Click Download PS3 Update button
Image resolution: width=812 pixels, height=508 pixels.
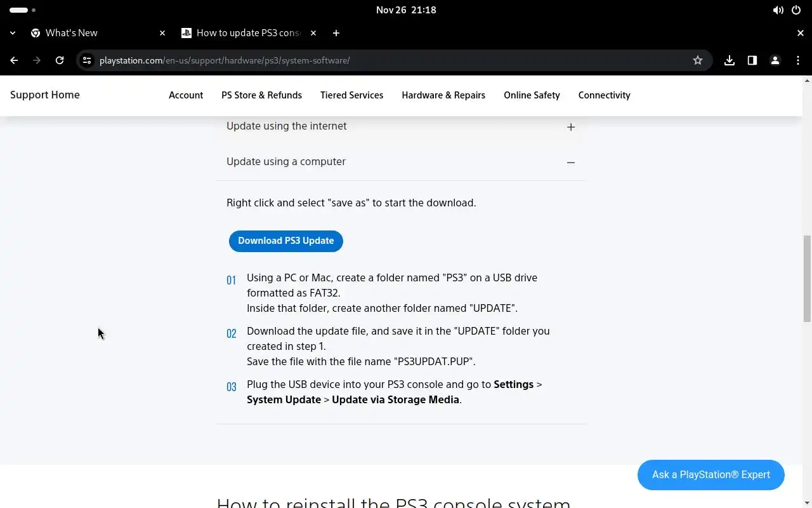pos(286,241)
